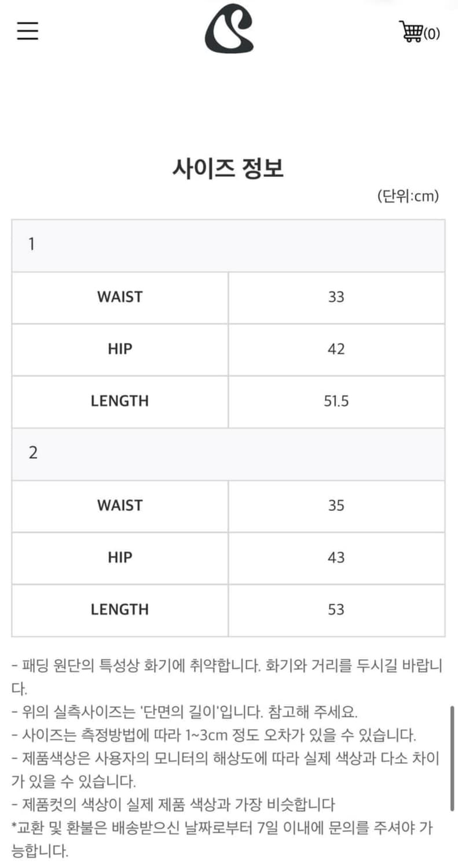Click the HIP label under size 2
This screenshot has width=458, height=868.
pos(120,558)
